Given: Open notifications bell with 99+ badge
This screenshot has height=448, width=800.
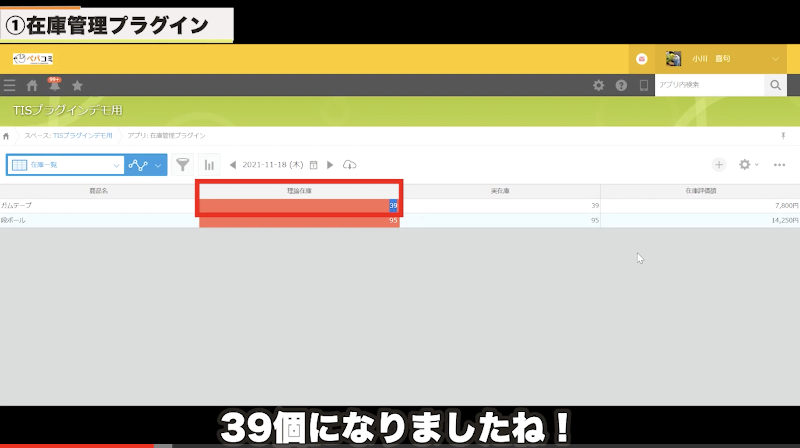Looking at the screenshot, I should 54,86.
